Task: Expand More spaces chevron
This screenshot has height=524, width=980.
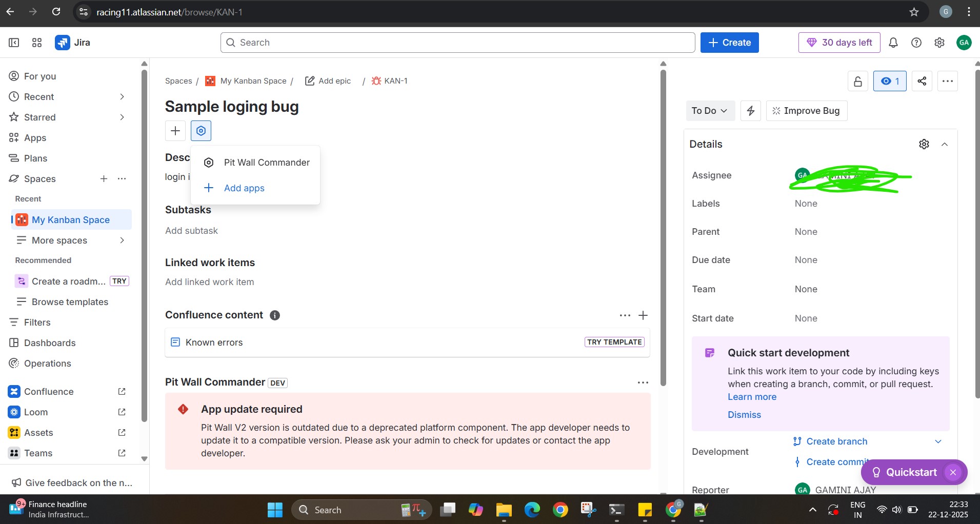Action: pyautogui.click(x=122, y=240)
